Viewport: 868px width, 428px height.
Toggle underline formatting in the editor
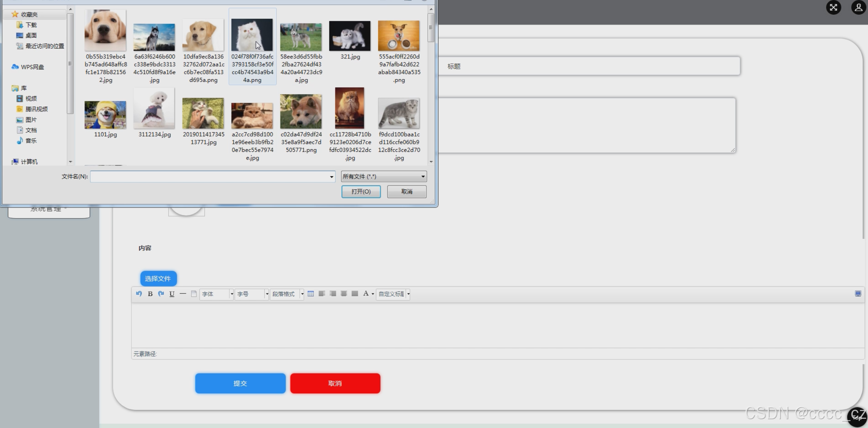click(x=172, y=294)
